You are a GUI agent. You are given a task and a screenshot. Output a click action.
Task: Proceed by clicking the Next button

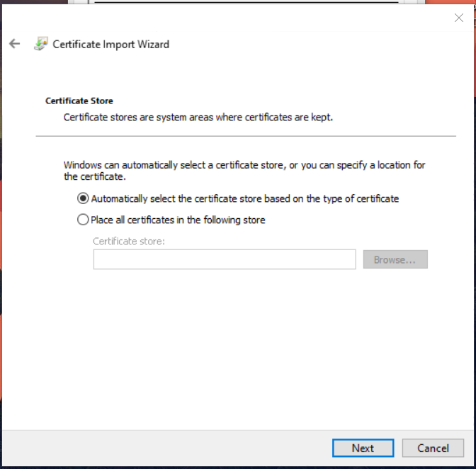tap(363, 448)
